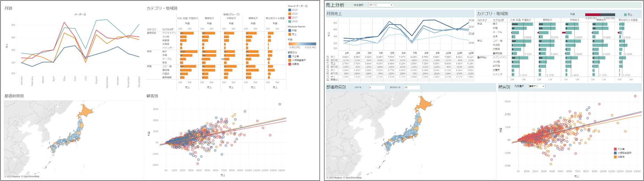Click 利益 swatch under Measure Names
The image size is (644, 181).
pos(290,31)
